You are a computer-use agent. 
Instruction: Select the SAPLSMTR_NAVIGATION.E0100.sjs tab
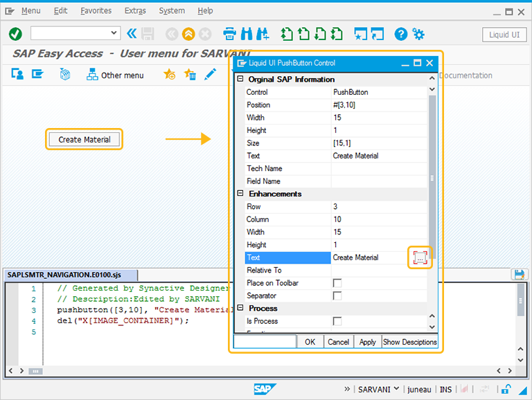[71, 275]
